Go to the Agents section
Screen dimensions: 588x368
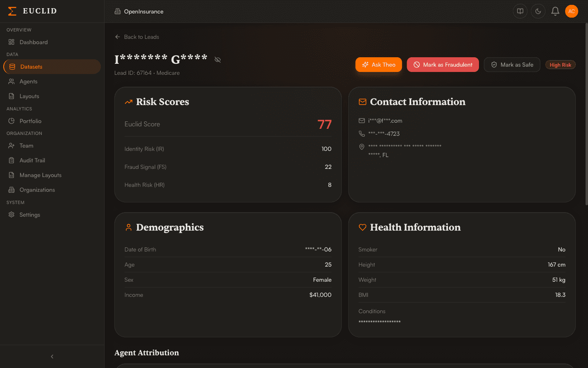click(52, 81)
